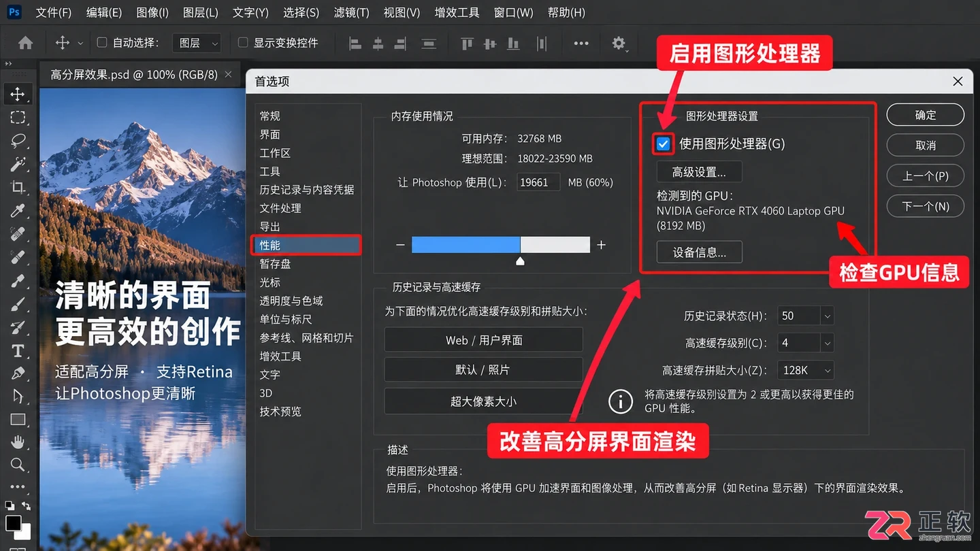Open the 编辑(E) menu
The image size is (980, 551).
point(104,12)
